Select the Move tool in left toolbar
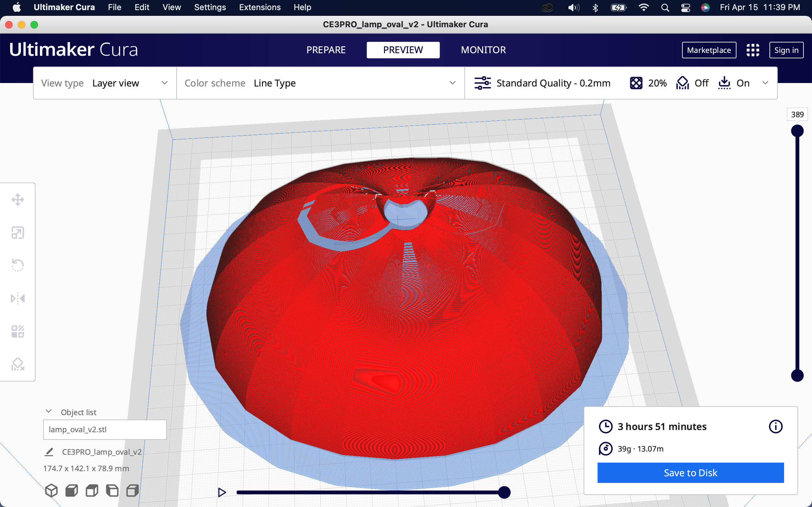 tap(17, 200)
